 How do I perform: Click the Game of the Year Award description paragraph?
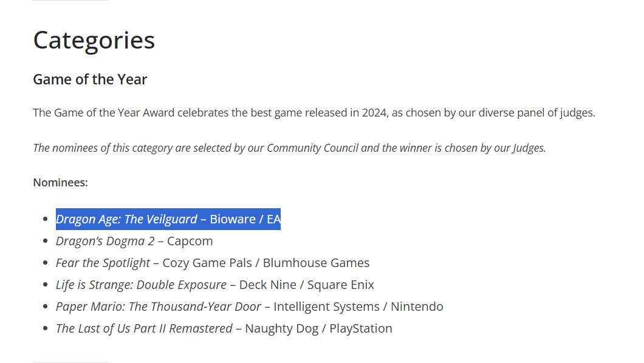[x=314, y=113]
